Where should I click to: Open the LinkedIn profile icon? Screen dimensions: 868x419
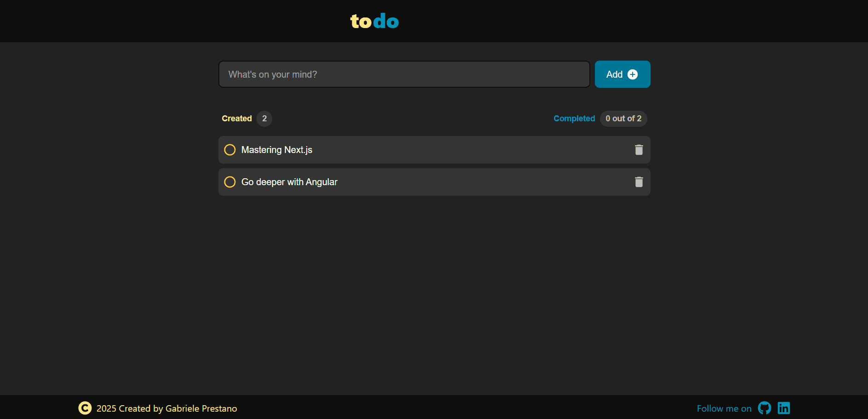(x=784, y=408)
